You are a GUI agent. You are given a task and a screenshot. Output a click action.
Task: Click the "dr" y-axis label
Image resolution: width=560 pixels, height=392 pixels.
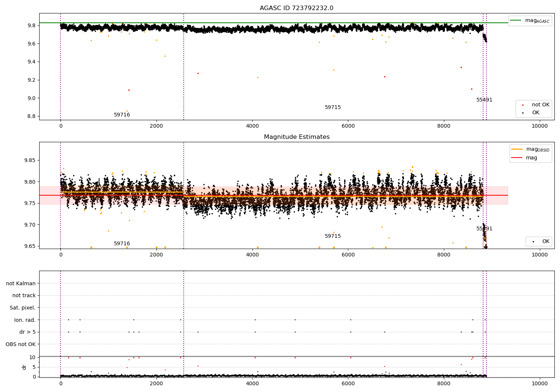pos(24,367)
